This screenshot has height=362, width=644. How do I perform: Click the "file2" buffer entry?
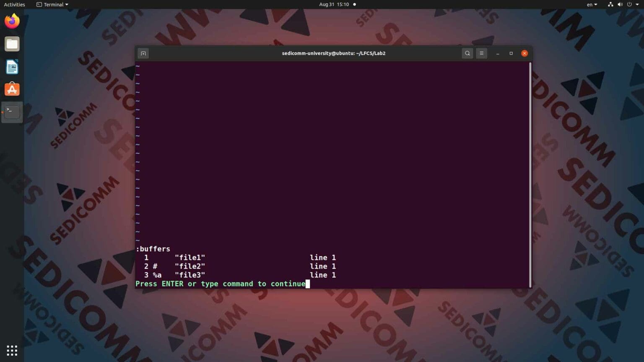[190, 266]
